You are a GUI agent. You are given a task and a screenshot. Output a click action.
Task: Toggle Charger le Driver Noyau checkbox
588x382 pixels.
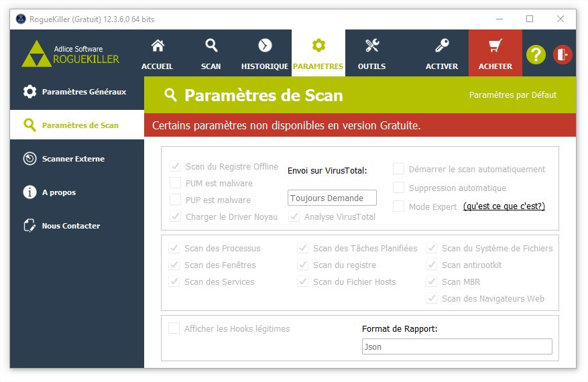click(x=175, y=216)
